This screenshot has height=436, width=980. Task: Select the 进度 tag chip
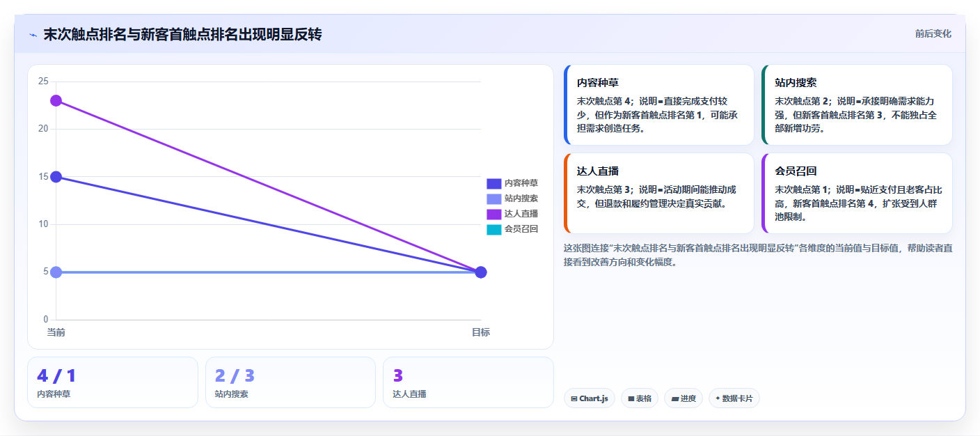click(683, 398)
